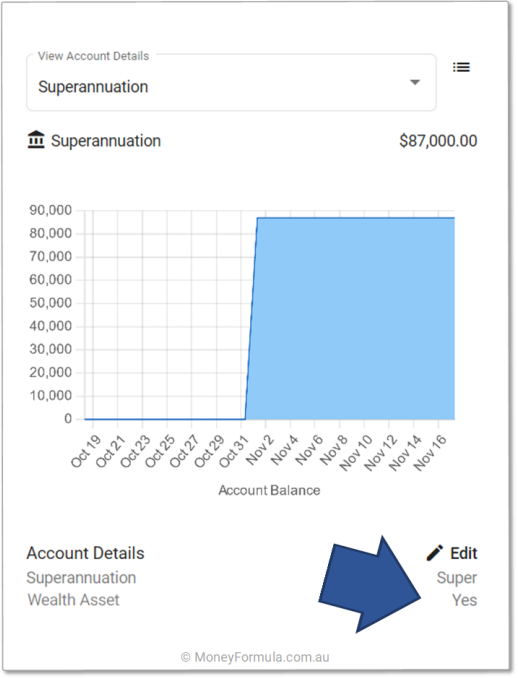Open the Superannuation account selector box
518x678 pixels.
[x=231, y=83]
